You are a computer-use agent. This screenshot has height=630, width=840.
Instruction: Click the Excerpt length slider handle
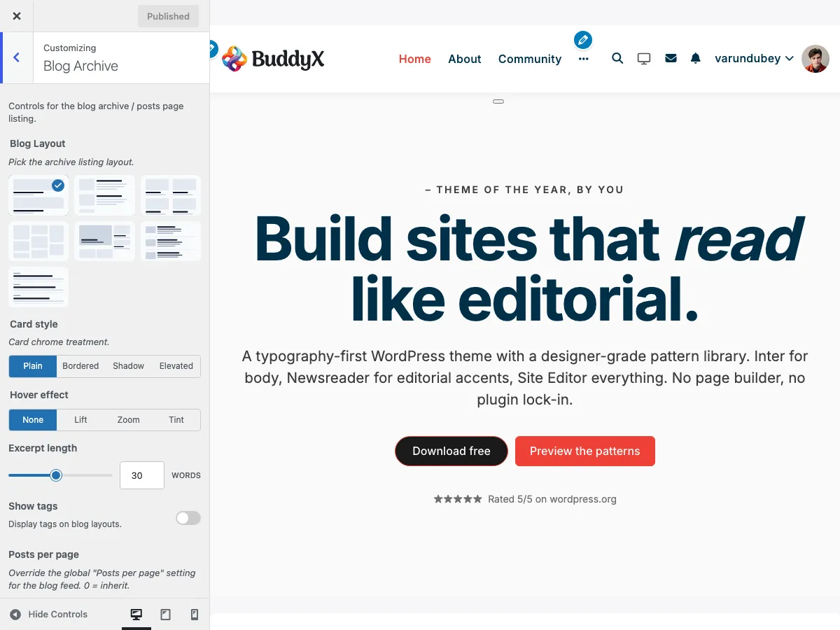56,475
